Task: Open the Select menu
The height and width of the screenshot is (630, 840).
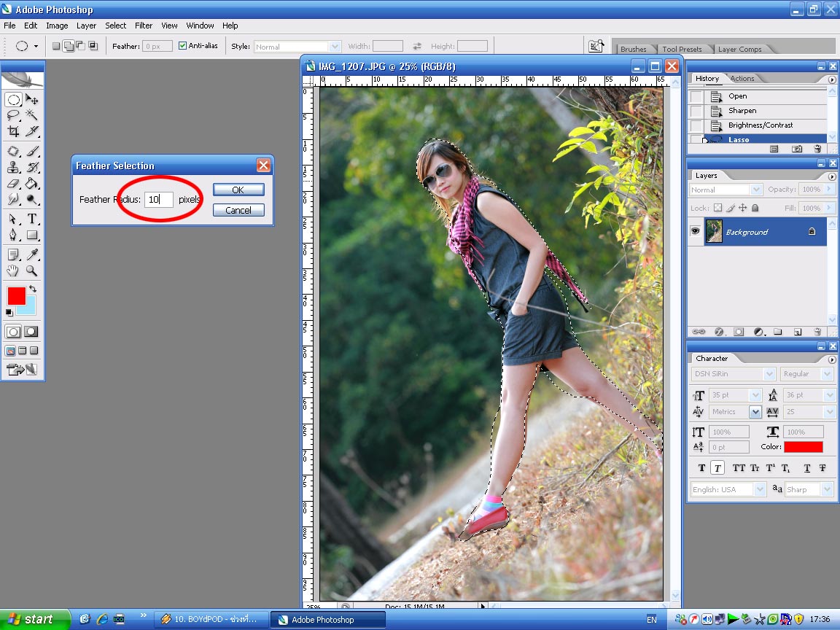Action: point(116,26)
